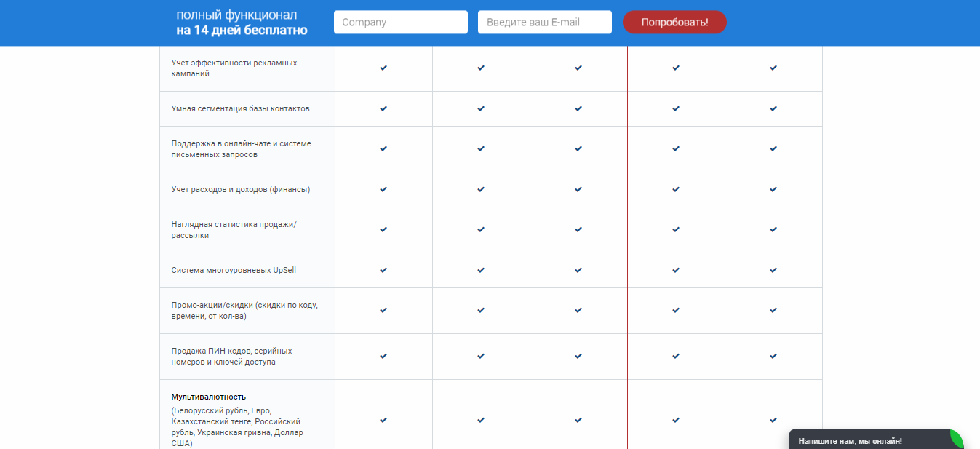This screenshot has height=449, width=980.
Task: Click 'полный функционал на 14 дней бесплатно' banner text
Action: pyautogui.click(x=242, y=23)
